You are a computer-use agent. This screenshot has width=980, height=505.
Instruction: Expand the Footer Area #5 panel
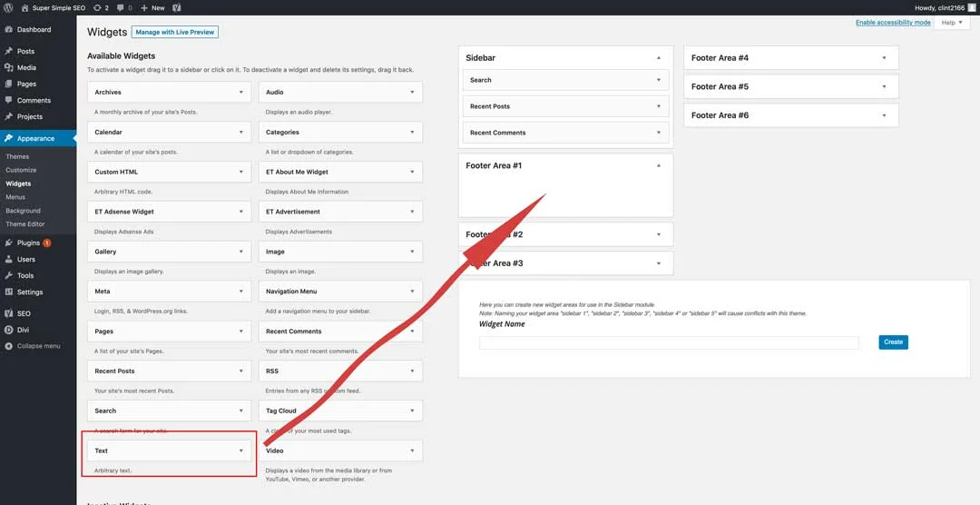[885, 86]
